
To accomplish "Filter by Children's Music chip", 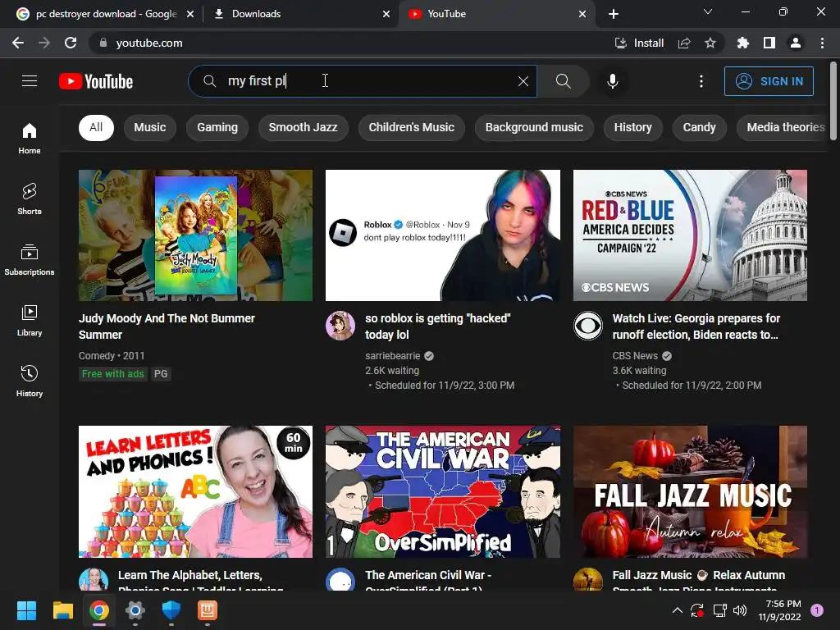I will coord(412,127).
